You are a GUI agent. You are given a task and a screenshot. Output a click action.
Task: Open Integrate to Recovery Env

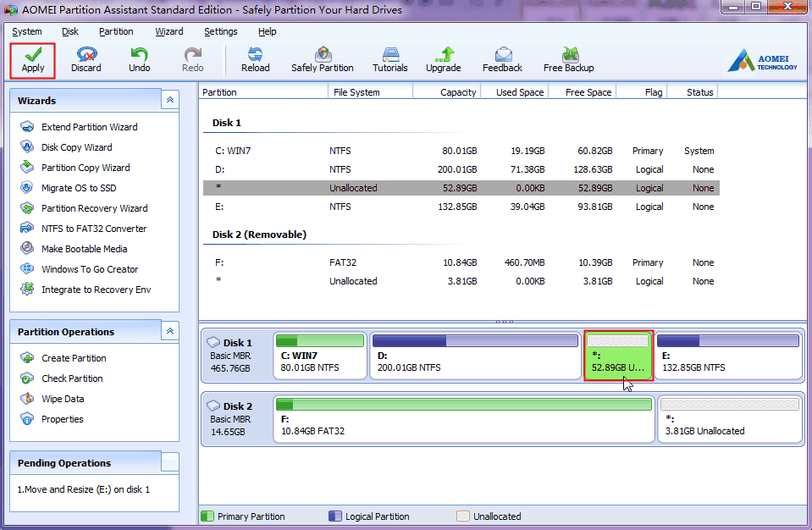point(96,290)
